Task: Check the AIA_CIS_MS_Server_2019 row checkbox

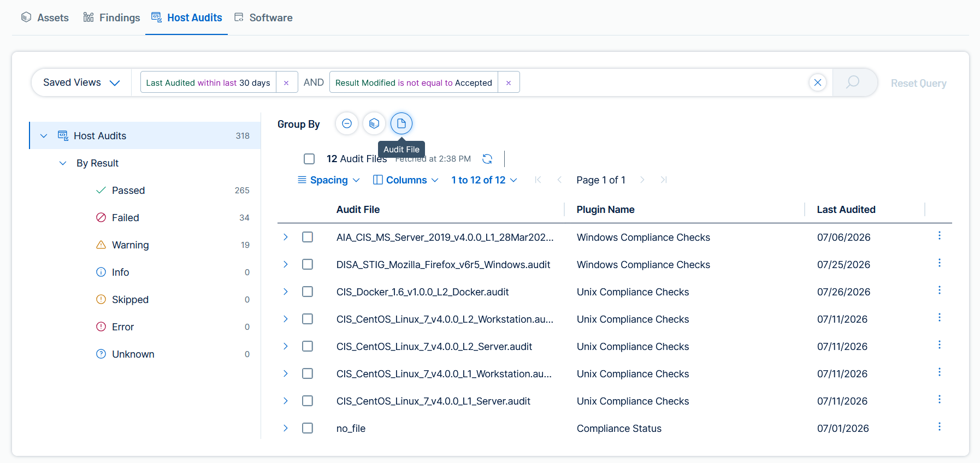Action: [x=308, y=237]
